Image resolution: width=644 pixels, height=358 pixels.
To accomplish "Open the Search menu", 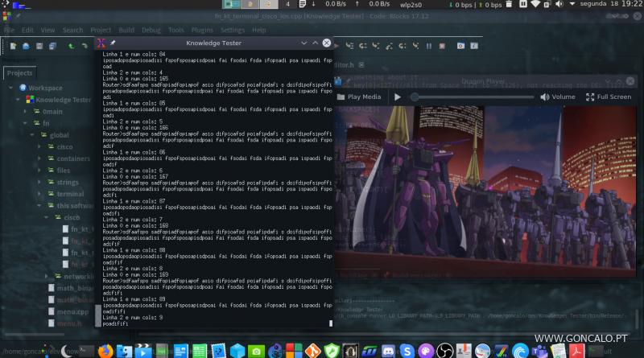I will (x=72, y=30).
